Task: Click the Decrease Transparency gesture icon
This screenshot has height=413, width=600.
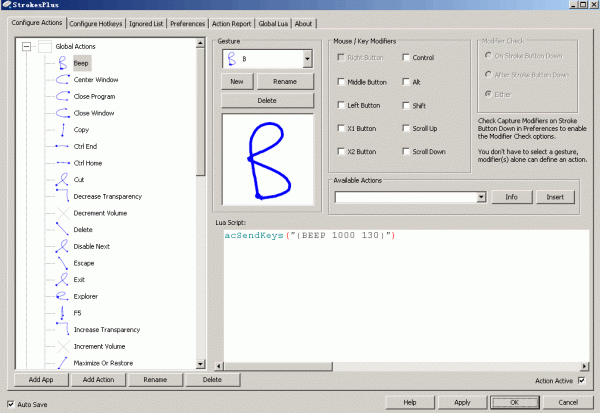Action: coord(62,196)
